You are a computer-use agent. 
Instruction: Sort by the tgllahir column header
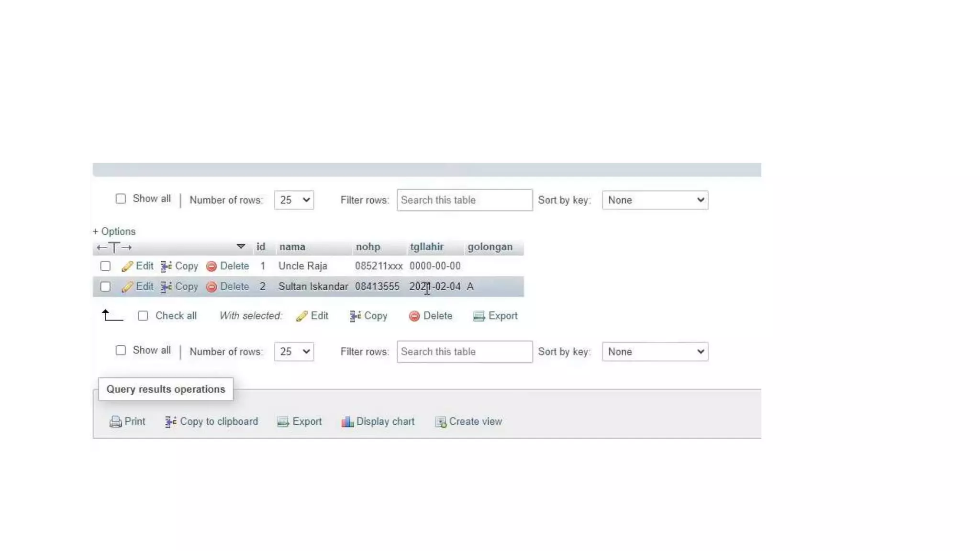coord(426,247)
